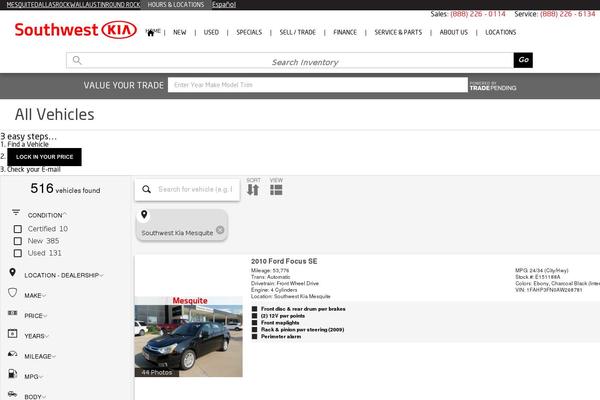Open the Finance menu item
Viewport: 600px width, 400px height.
[x=345, y=33]
